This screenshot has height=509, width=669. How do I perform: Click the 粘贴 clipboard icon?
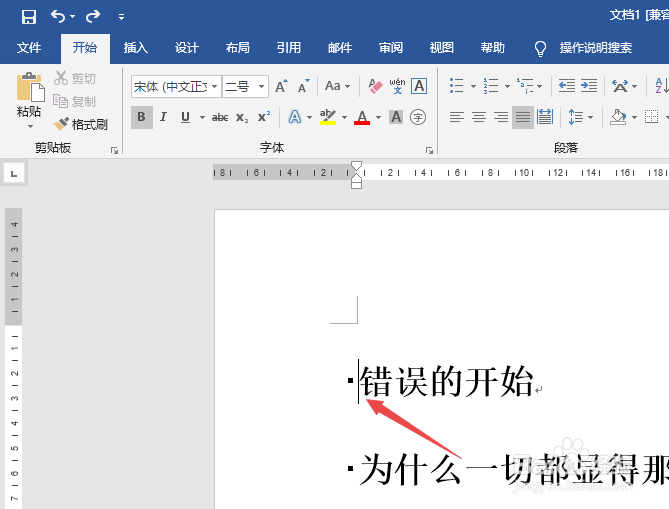coord(30,87)
